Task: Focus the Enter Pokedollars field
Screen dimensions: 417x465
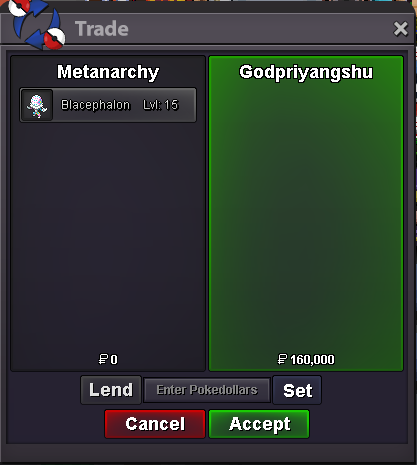Action: coord(207,390)
